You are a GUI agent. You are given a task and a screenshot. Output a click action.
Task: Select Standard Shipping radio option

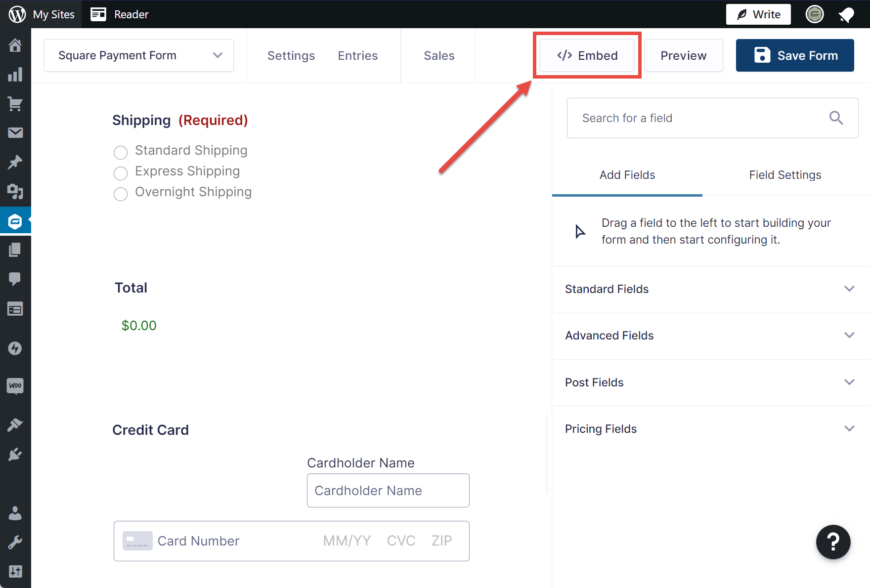coord(121,152)
